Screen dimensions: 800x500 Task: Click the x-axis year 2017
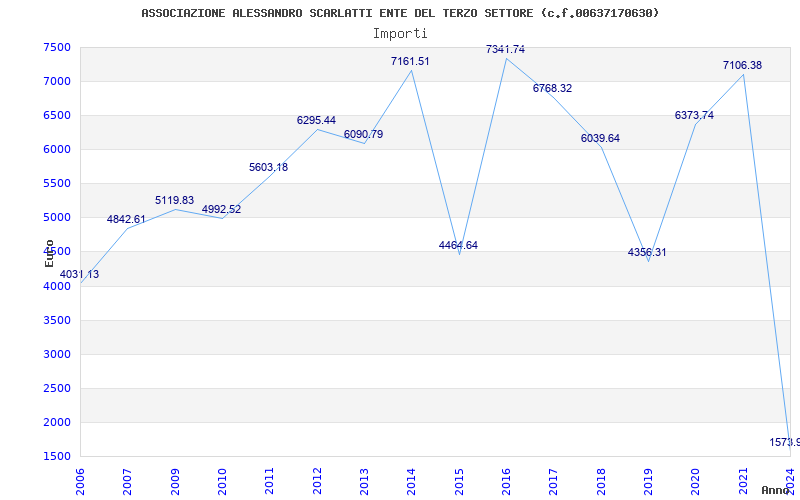click(x=554, y=481)
